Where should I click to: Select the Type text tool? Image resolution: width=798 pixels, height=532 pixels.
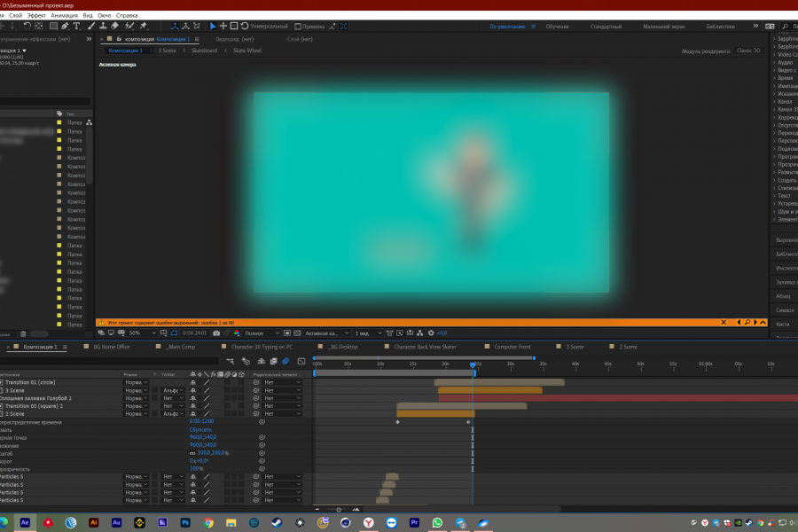(x=77, y=26)
